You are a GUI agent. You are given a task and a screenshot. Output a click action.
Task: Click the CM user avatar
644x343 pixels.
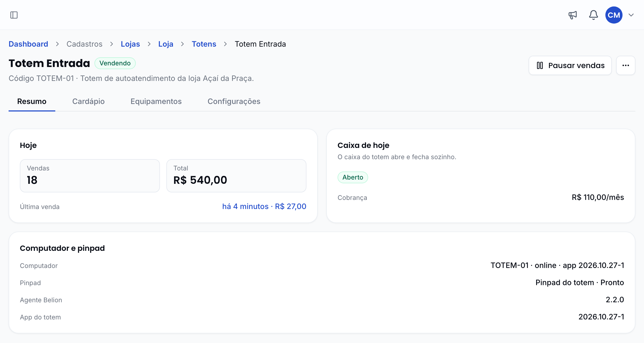point(614,15)
